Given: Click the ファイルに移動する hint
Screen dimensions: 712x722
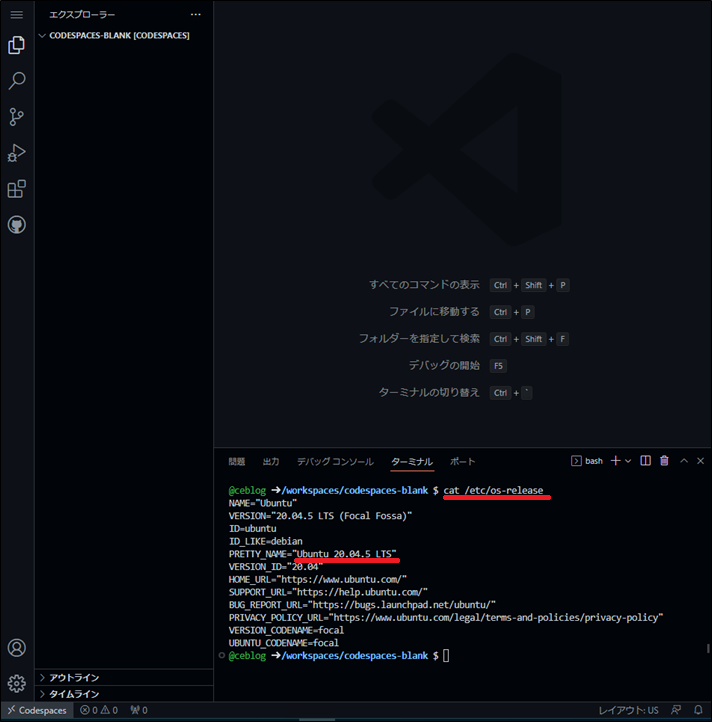Looking at the screenshot, I should click(x=434, y=312).
